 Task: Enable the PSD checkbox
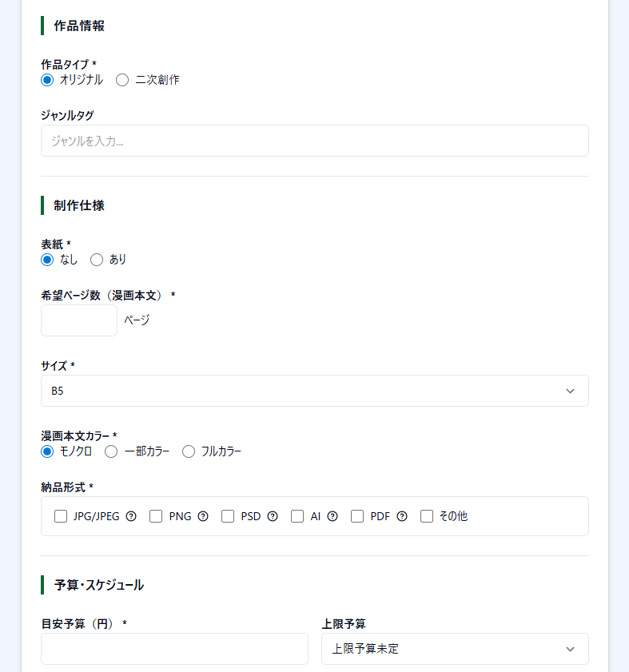pos(229,516)
